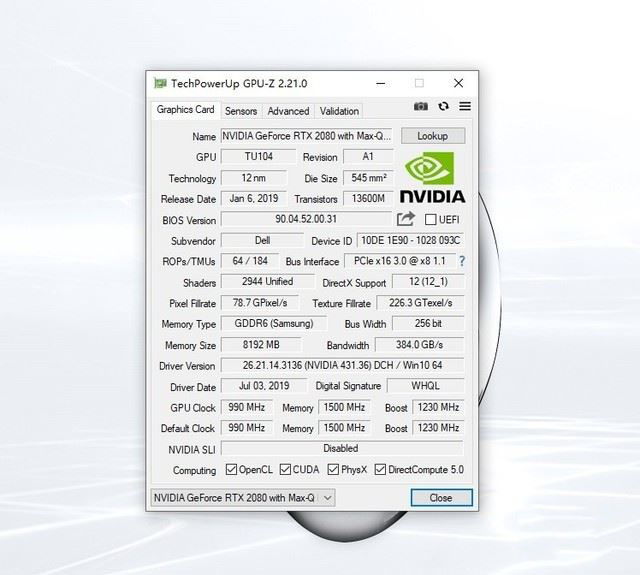The width and height of the screenshot is (640, 575).
Task: Switch to the Sensors tab
Action: tap(241, 111)
